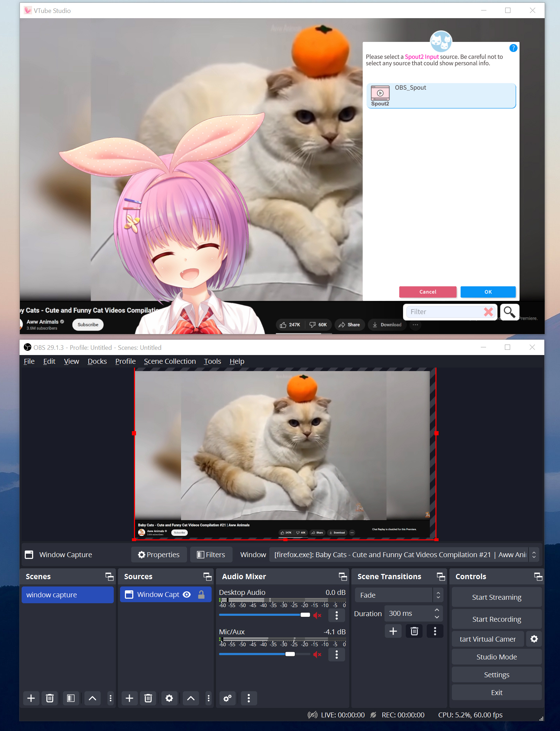Pop out the Sources dock icon

208,576
